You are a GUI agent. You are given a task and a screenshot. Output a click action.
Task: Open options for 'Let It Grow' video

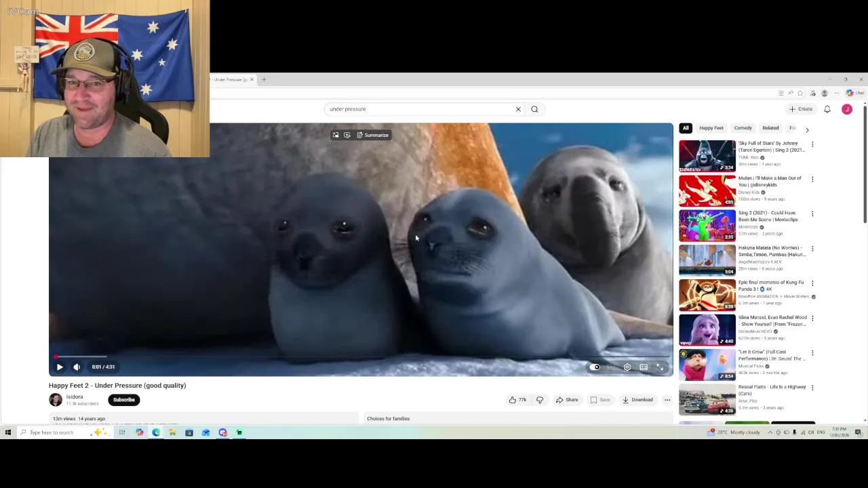pyautogui.click(x=812, y=353)
